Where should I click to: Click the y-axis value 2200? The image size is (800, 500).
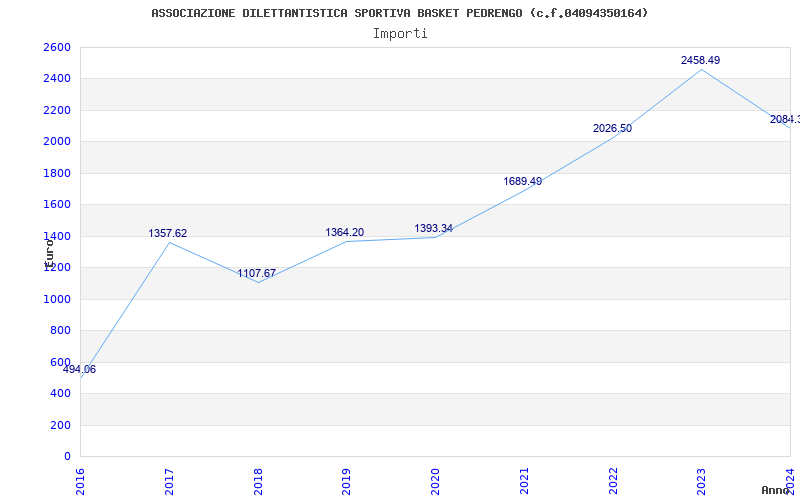pos(57,110)
